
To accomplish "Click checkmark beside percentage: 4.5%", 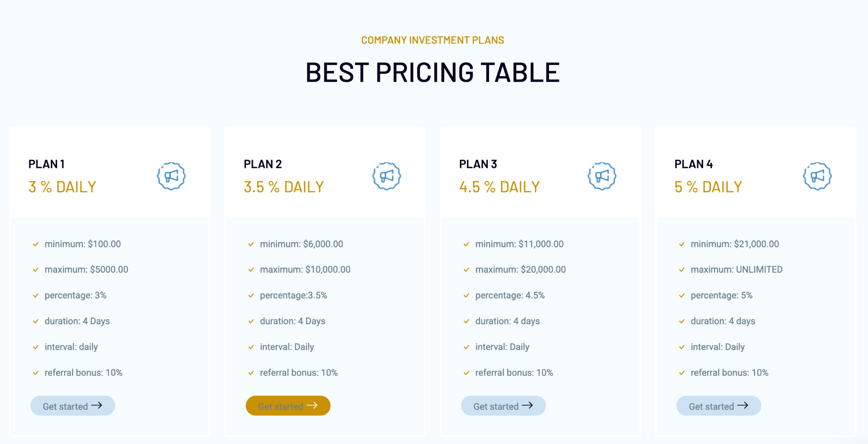I will (466, 296).
